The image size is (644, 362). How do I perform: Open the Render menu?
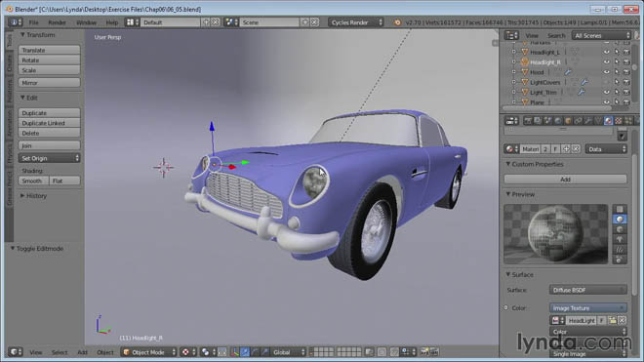[58, 22]
